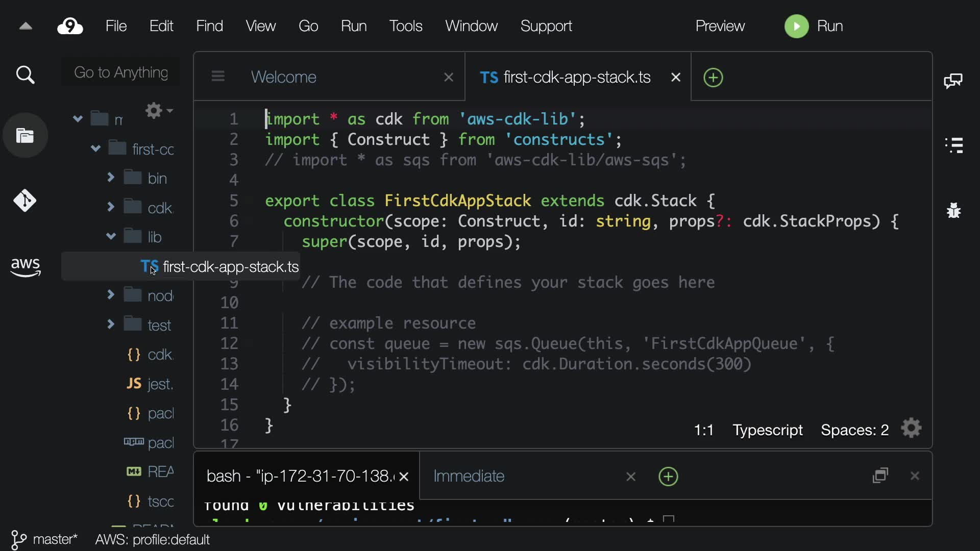Expand the test folder
The height and width of the screenshot is (551, 980).
click(110, 324)
